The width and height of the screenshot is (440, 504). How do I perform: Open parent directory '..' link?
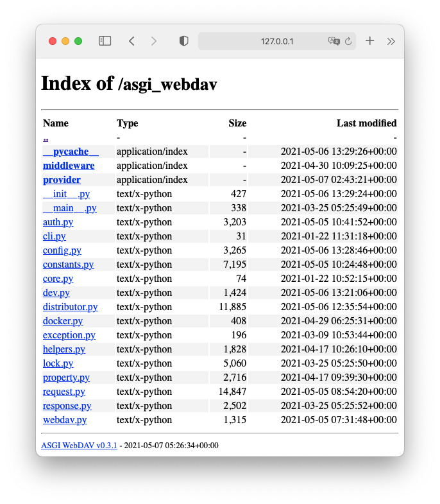pos(46,139)
